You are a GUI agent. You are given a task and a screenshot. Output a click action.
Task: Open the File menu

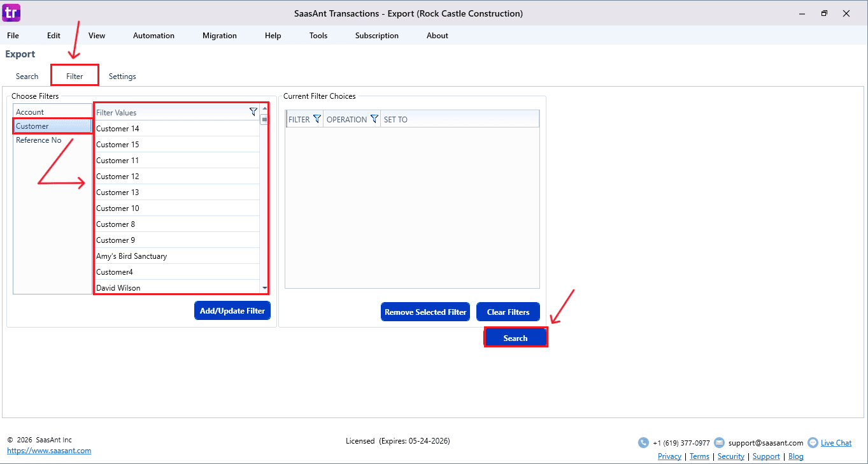click(x=13, y=36)
